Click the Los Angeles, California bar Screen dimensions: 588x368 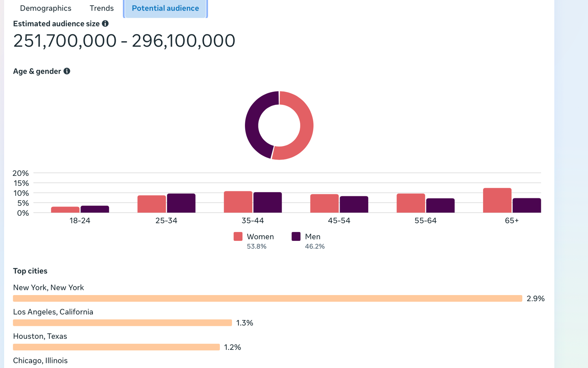[122, 323]
